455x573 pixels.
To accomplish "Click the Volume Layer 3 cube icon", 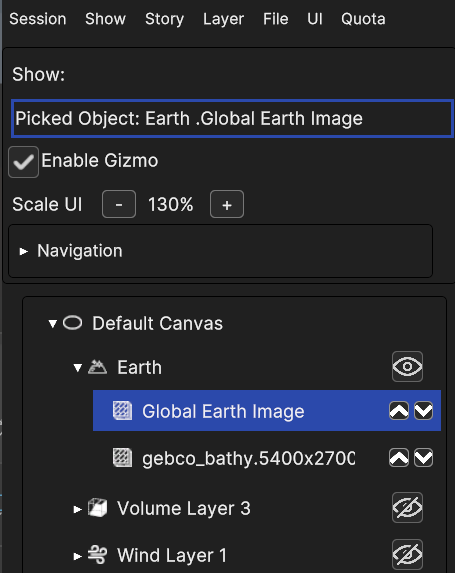I will click(x=97, y=508).
